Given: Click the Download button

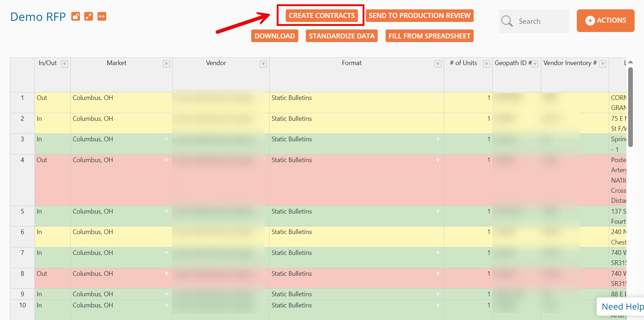Looking at the screenshot, I should pos(275,36).
